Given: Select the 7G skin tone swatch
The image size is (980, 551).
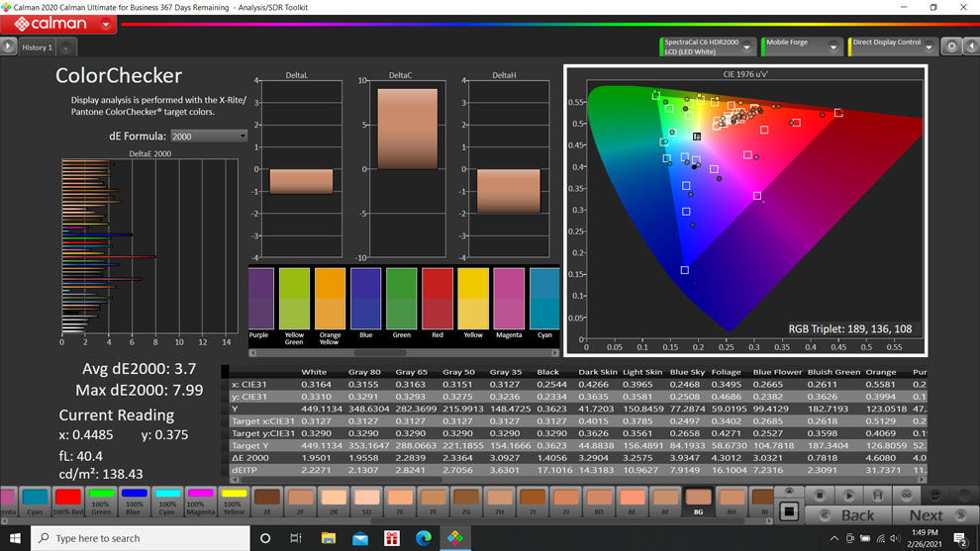Looking at the screenshot, I should [x=465, y=502].
